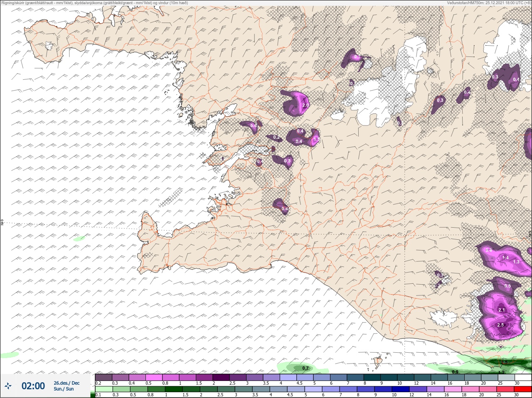The image size is (532, 398).
Task: Click the 0.7 rain value offshore
Action: click(x=305, y=368)
